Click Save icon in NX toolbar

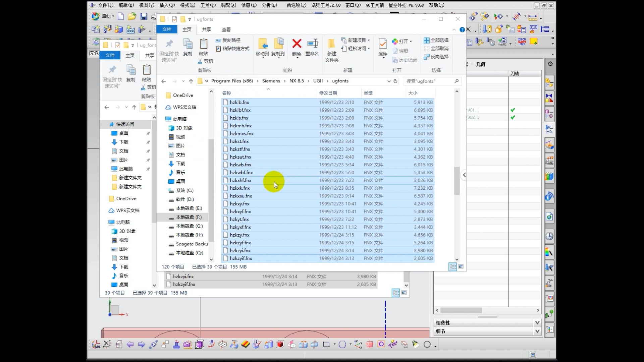coord(144,16)
